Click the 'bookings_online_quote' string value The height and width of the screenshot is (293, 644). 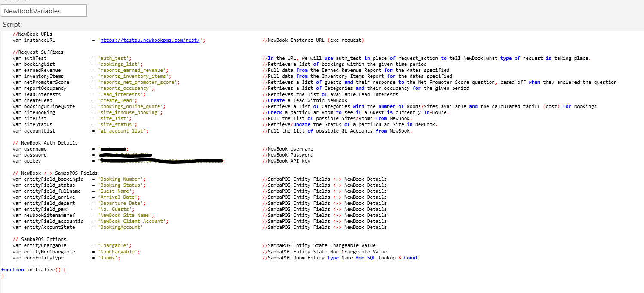tap(131, 106)
